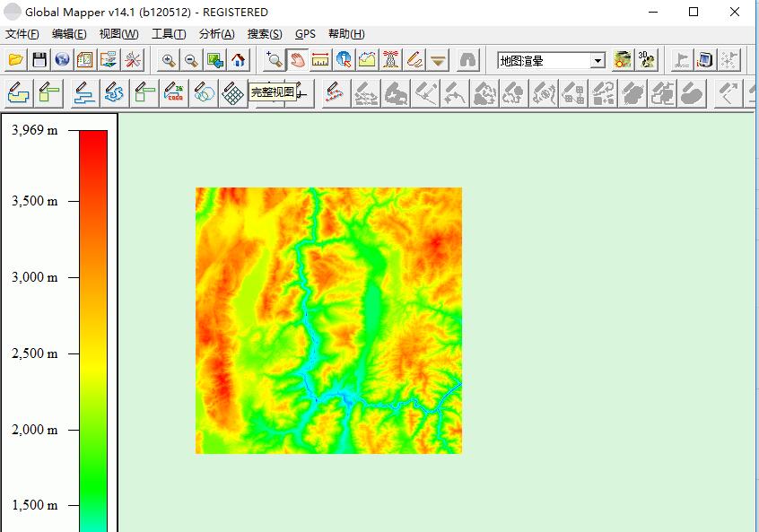Open Configuration via the crossed-tools icon
Screen dimensions: 759x532
[132, 60]
